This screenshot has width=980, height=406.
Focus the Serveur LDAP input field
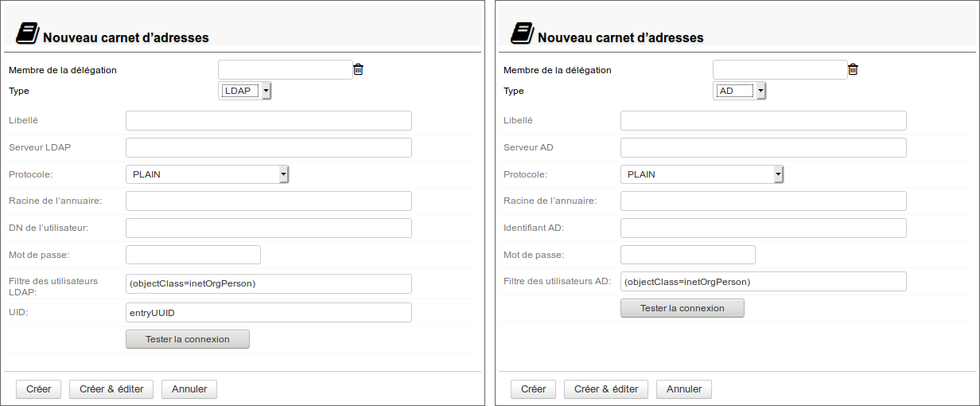(x=268, y=148)
